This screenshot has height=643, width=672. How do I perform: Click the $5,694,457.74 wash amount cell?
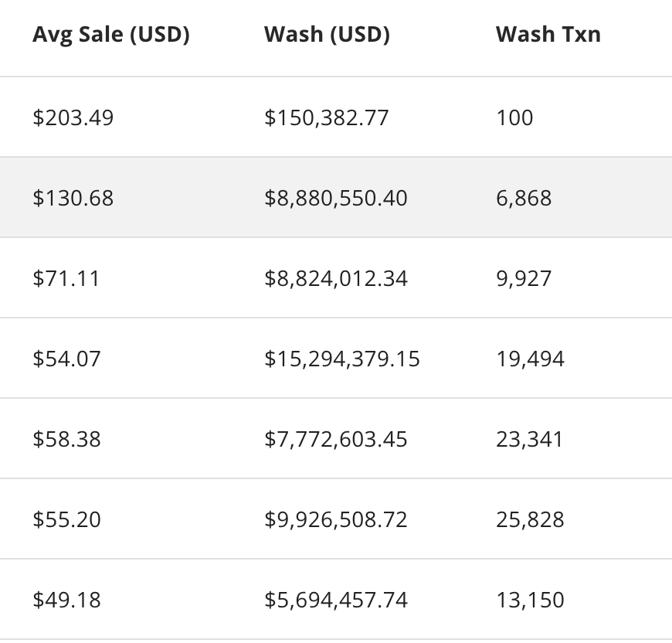click(336, 600)
